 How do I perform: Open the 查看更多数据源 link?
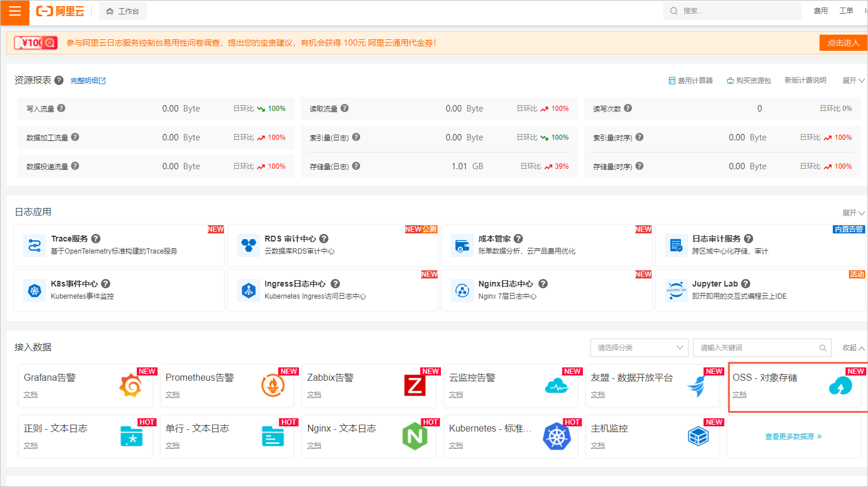coord(794,437)
